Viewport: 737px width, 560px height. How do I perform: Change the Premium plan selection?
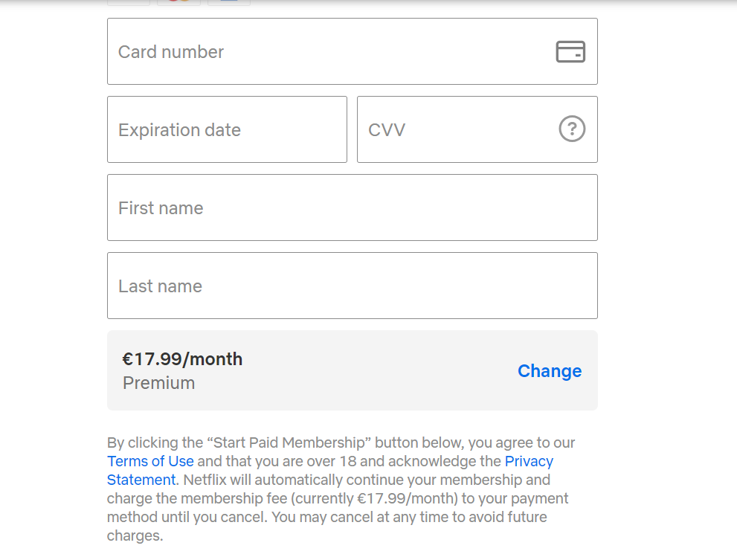click(x=550, y=371)
